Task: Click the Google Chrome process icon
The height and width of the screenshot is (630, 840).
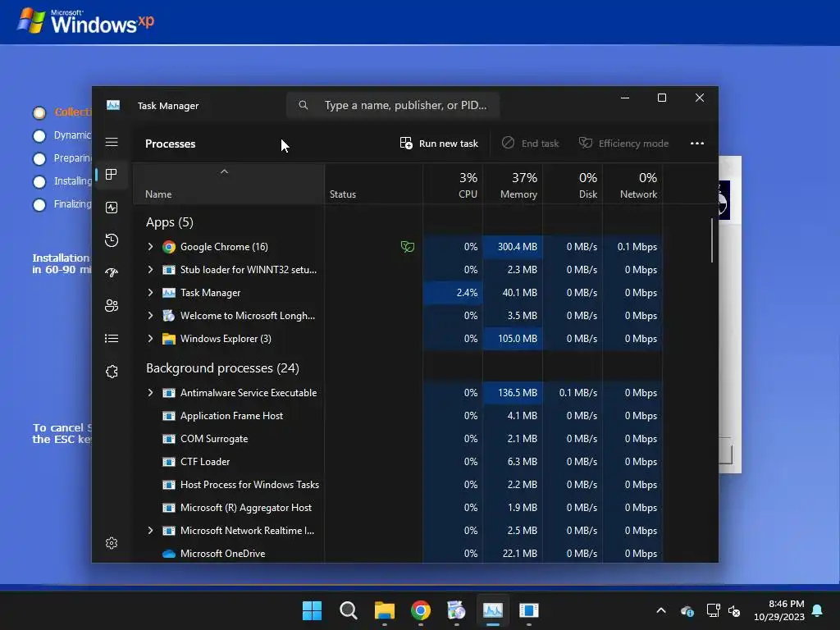Action: coord(169,247)
